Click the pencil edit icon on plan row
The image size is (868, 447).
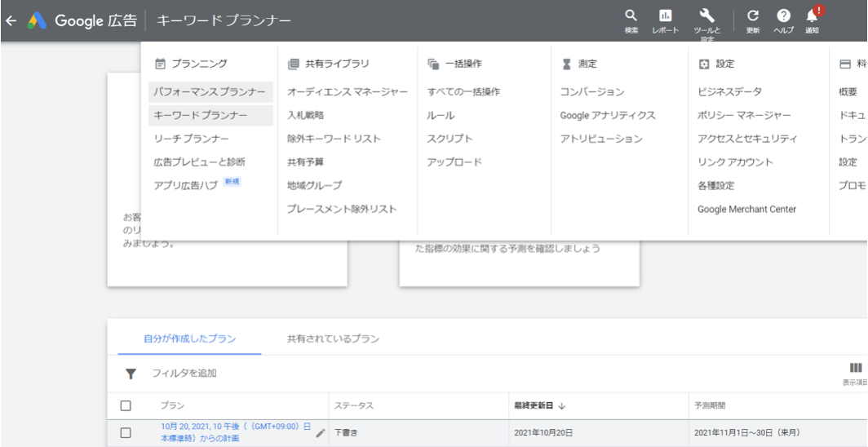(321, 433)
